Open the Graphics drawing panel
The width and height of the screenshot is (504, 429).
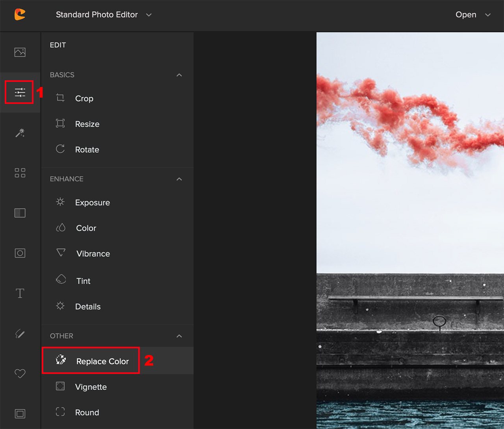(x=20, y=333)
